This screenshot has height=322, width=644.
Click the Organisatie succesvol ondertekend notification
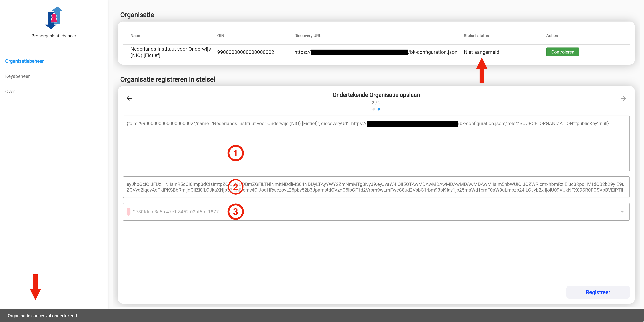[x=43, y=316]
